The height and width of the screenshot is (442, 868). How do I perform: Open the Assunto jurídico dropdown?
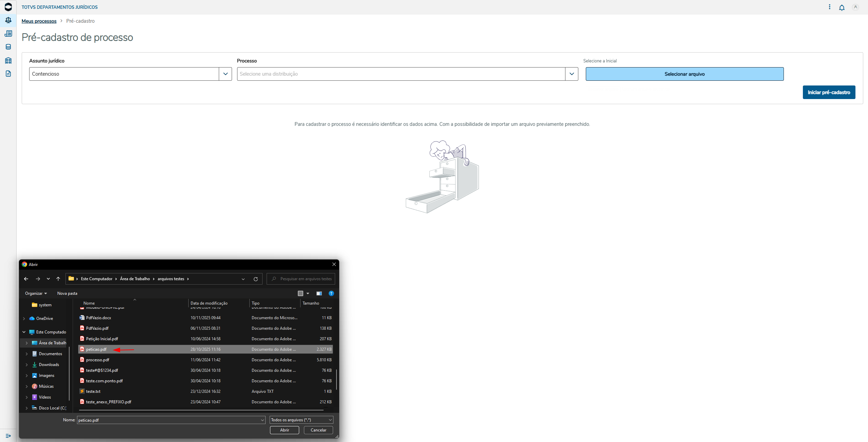(225, 74)
